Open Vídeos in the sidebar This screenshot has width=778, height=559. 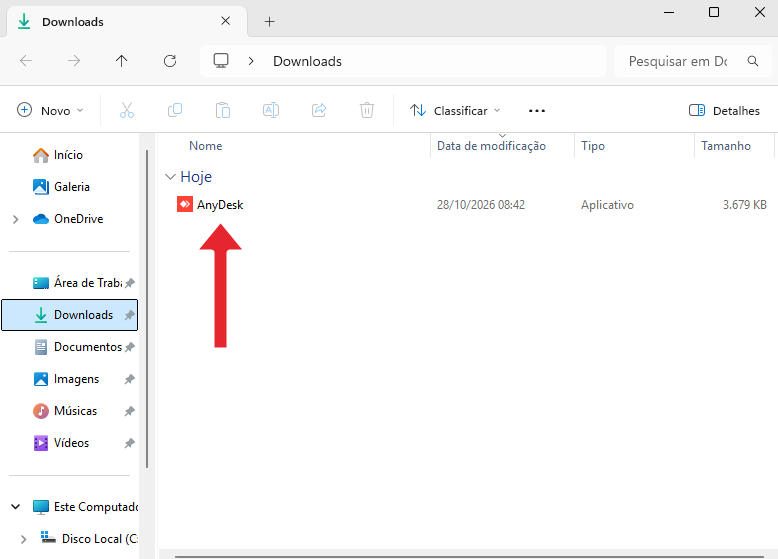point(62,443)
